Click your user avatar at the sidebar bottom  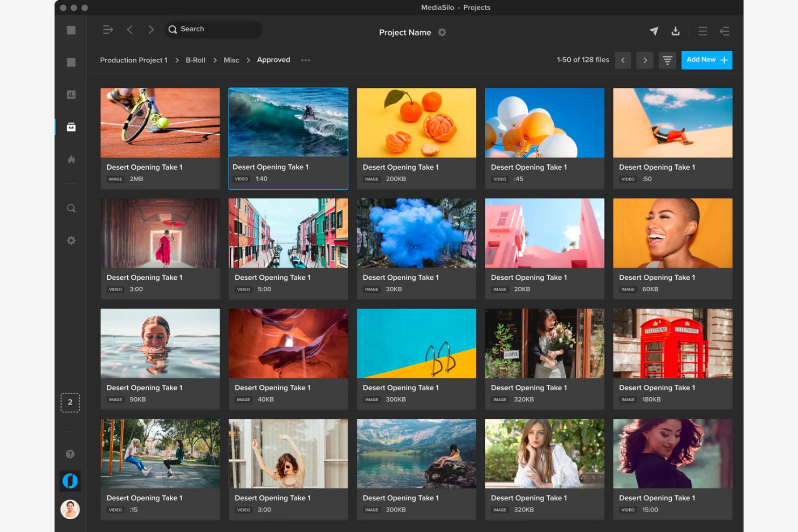70,509
